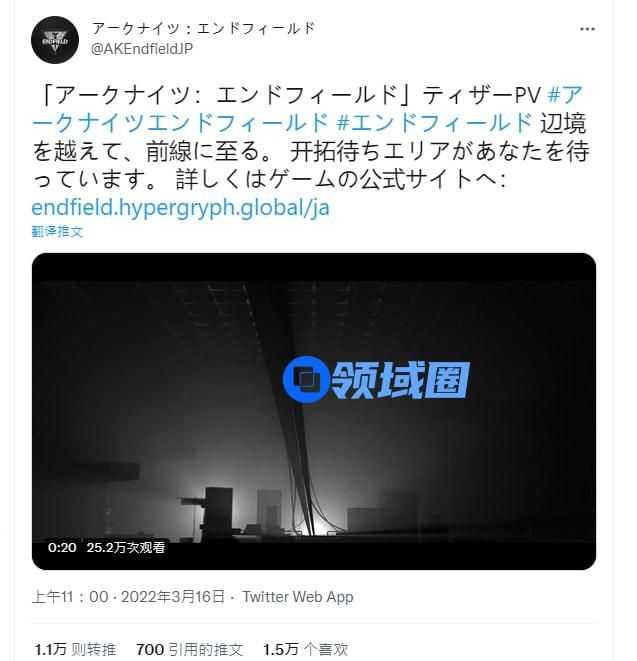The width and height of the screenshot is (637, 661).
Task: Open the 上午11:00 · 2022年3月16日 timestamp
Action: tap(129, 597)
